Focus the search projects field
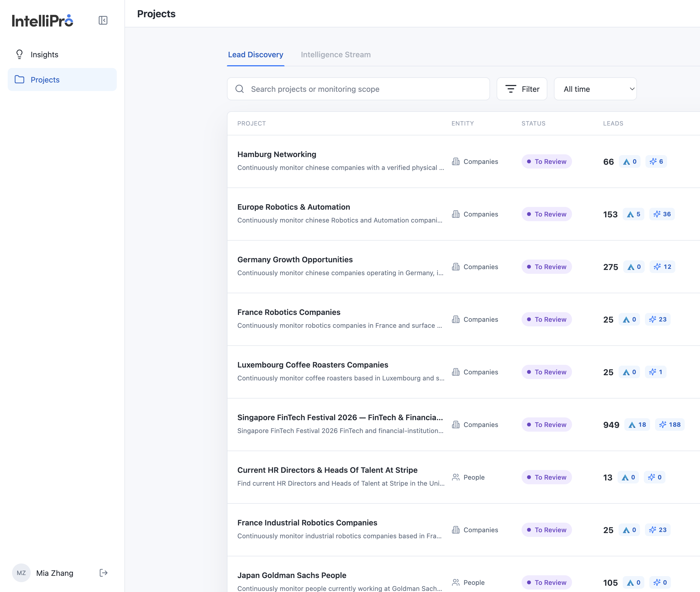700x592 pixels. click(358, 89)
